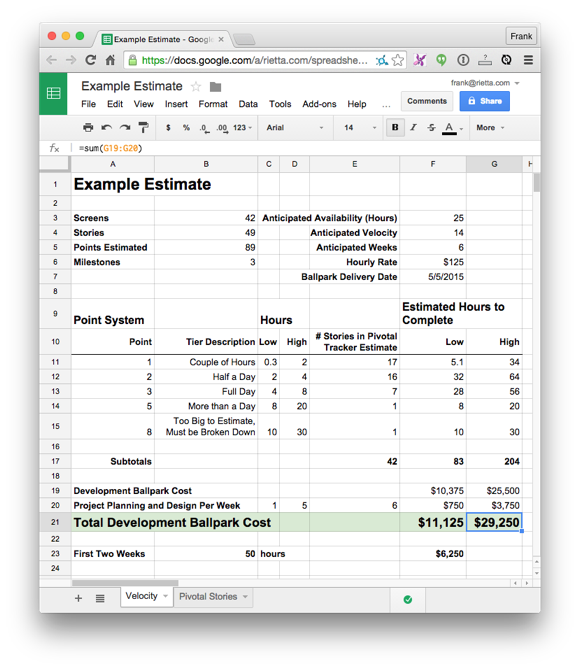
Task: Toggle strikethrough formatting
Action: click(431, 127)
